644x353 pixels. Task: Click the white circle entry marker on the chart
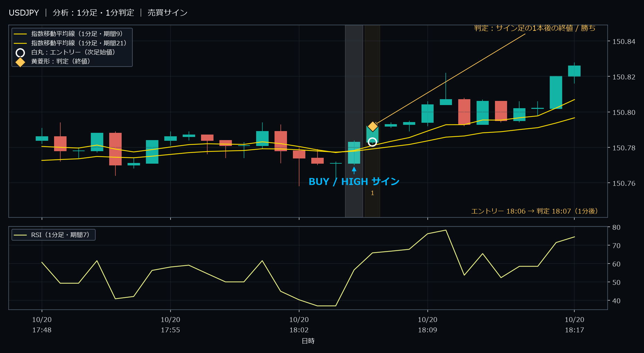click(372, 142)
